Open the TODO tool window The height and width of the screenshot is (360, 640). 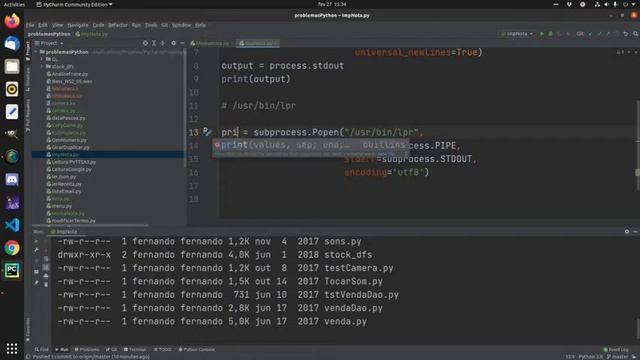point(163,349)
